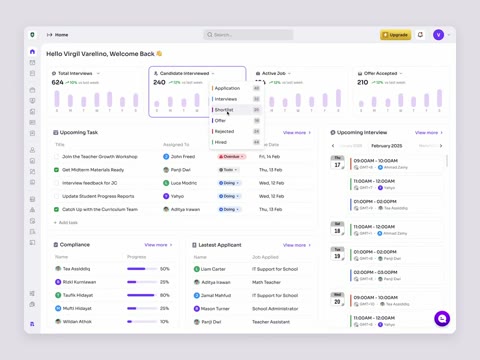
Task: Open the 09:00AM - 10:00AM interview on the 17th
Action: 396,164
